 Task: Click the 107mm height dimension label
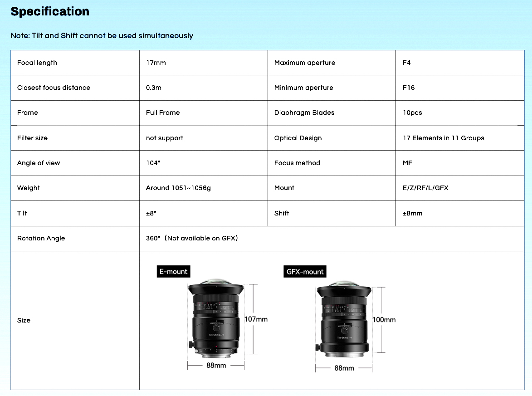256,319
